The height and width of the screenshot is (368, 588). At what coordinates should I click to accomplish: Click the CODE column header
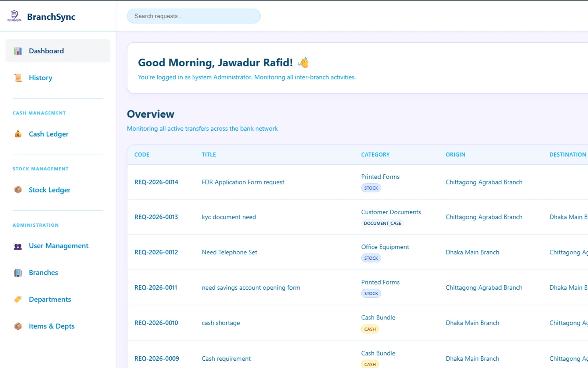(142, 155)
